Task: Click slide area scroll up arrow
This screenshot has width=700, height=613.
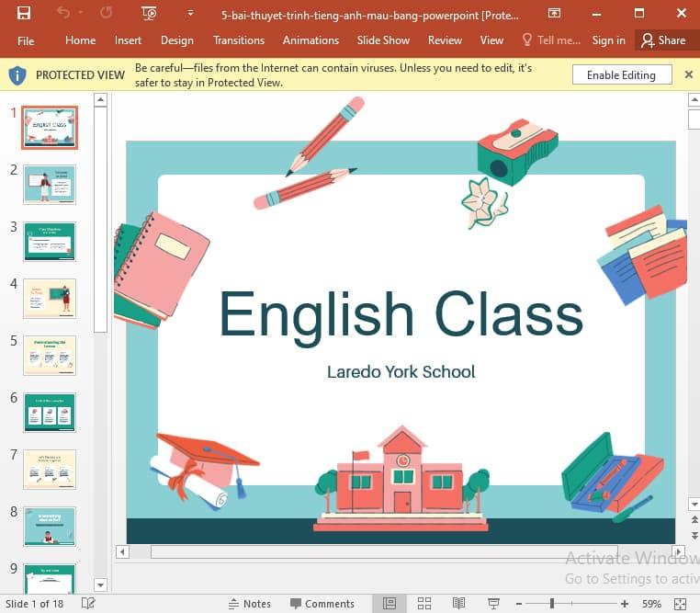Action: 694,99
